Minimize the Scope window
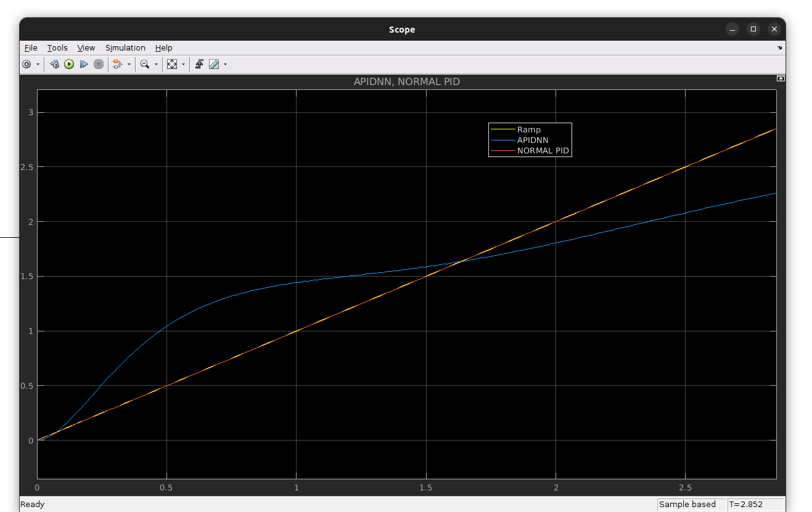 coord(732,29)
